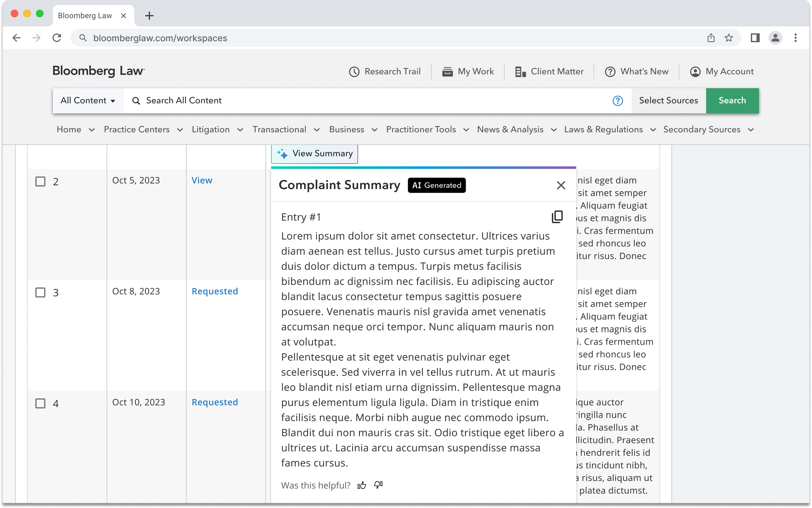Open the Client Matter tool
This screenshot has height=508, width=812.
(x=549, y=71)
